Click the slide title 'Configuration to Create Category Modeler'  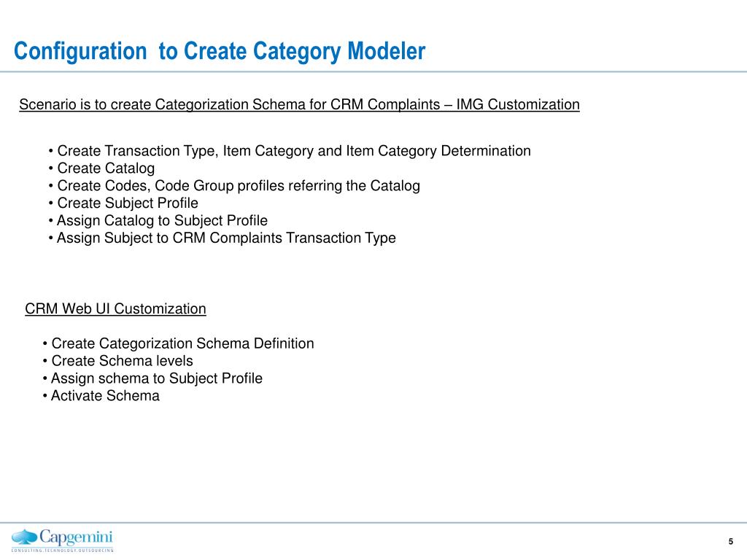point(220,52)
